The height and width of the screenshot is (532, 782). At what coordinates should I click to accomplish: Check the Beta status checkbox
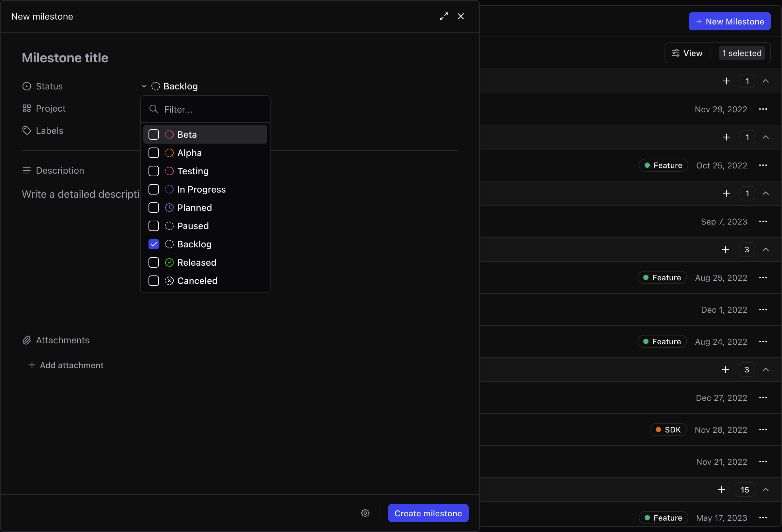(153, 134)
